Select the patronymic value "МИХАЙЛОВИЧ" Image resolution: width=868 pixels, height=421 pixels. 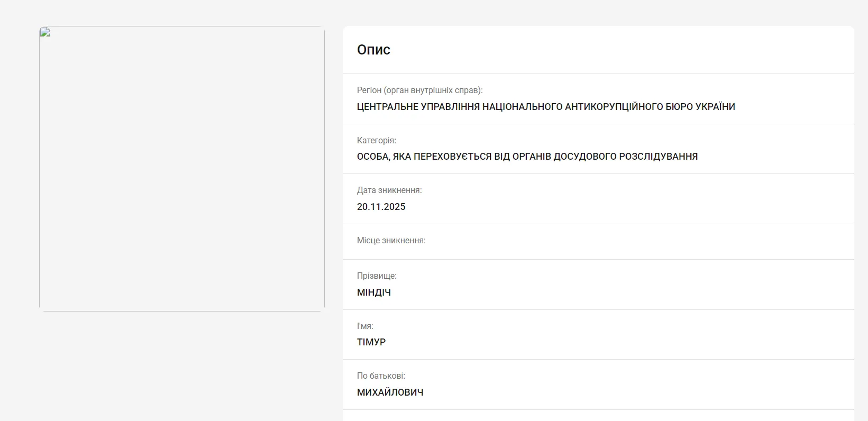pos(390,392)
